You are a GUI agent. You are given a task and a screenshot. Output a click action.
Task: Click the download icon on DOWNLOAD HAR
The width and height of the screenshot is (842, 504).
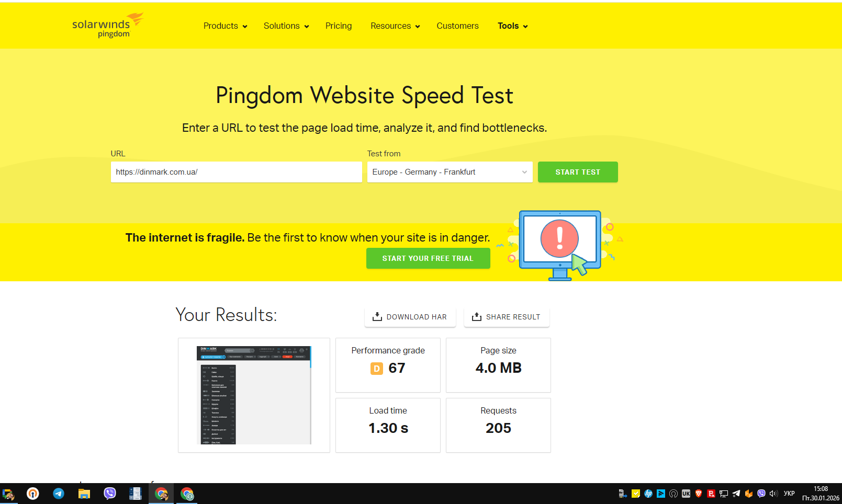click(377, 317)
